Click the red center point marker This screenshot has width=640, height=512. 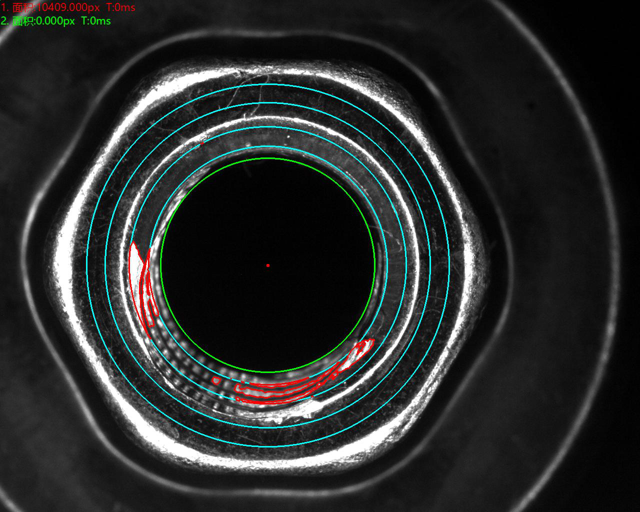click(268, 265)
